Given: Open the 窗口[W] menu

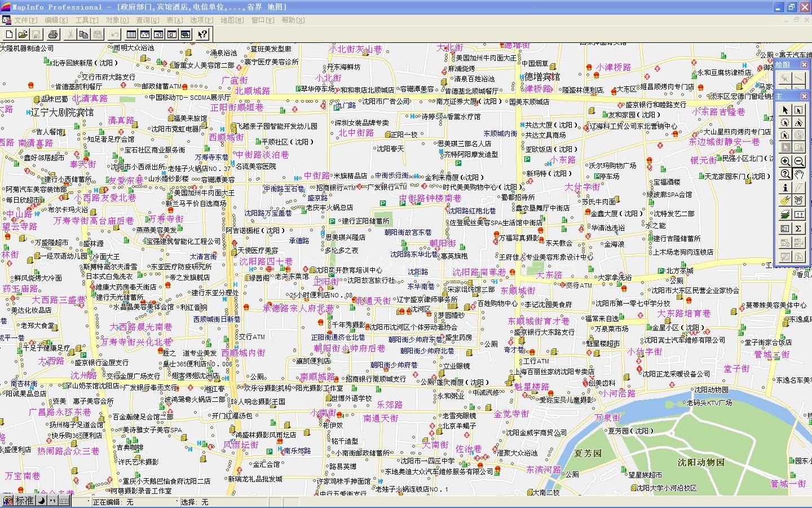Looking at the screenshot, I should click(x=262, y=20).
